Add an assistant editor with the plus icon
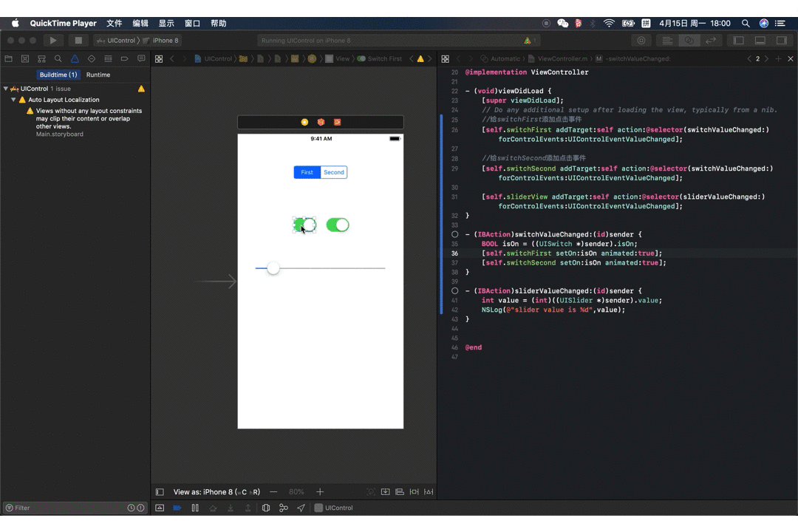Viewport: 798px width, 532px height. (778, 59)
